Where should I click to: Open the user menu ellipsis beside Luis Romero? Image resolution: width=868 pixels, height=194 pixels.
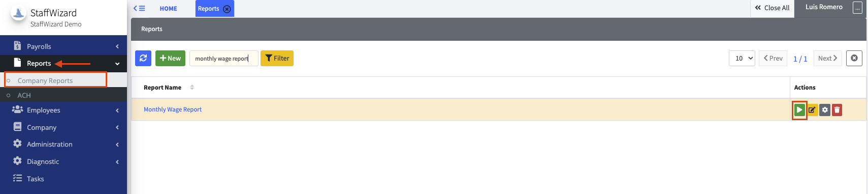pyautogui.click(x=857, y=8)
